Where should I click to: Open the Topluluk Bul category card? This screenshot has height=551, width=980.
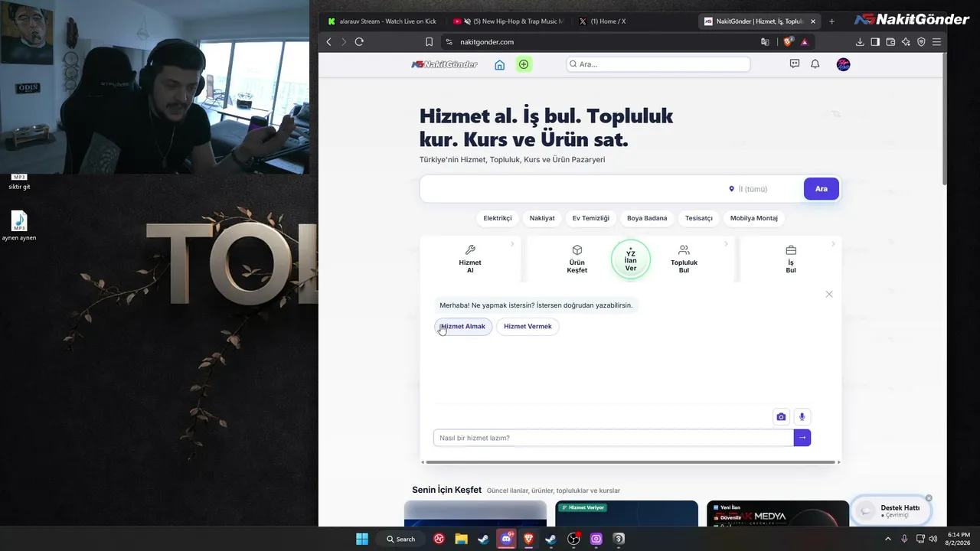click(684, 259)
